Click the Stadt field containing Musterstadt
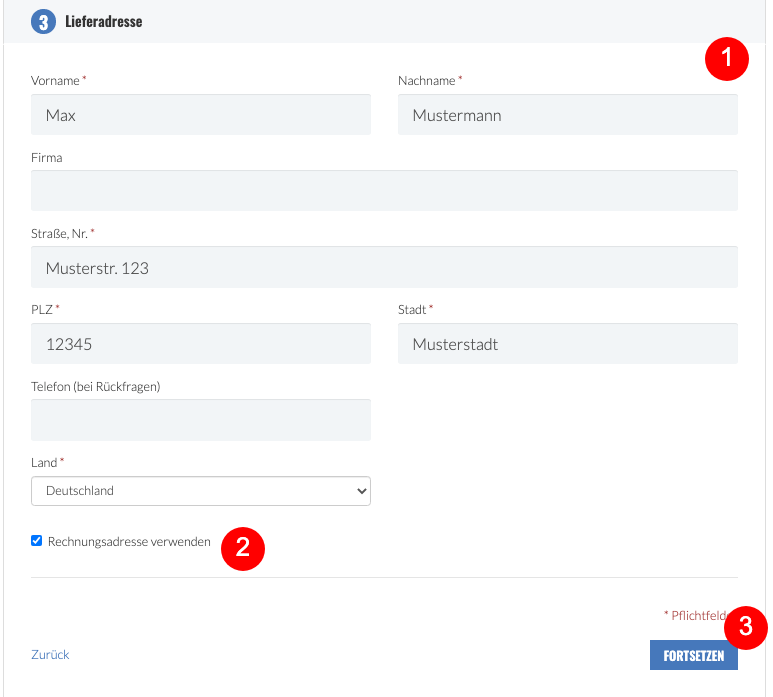Image resolution: width=773 pixels, height=697 pixels. [x=567, y=344]
